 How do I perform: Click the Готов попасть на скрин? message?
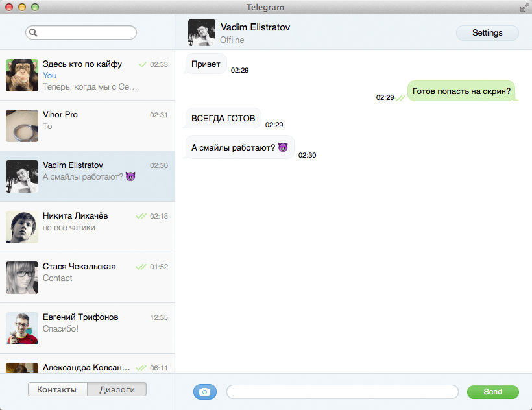click(x=462, y=91)
